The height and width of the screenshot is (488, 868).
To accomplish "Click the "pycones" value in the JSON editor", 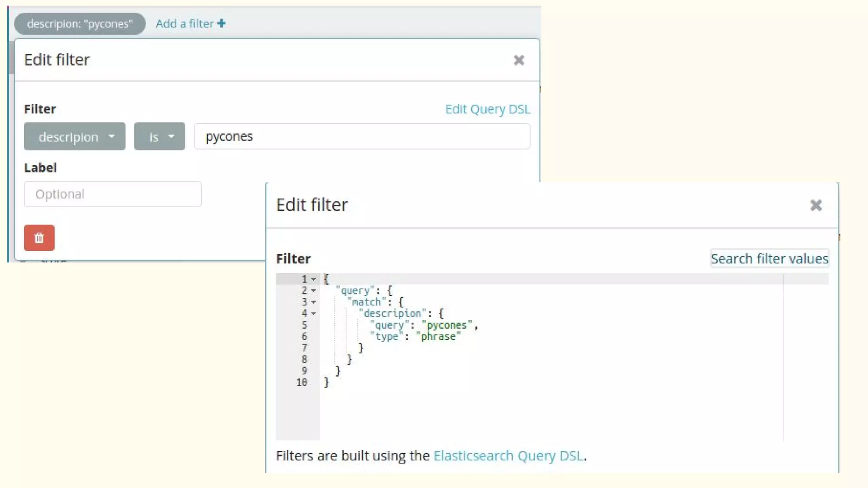I will point(446,325).
